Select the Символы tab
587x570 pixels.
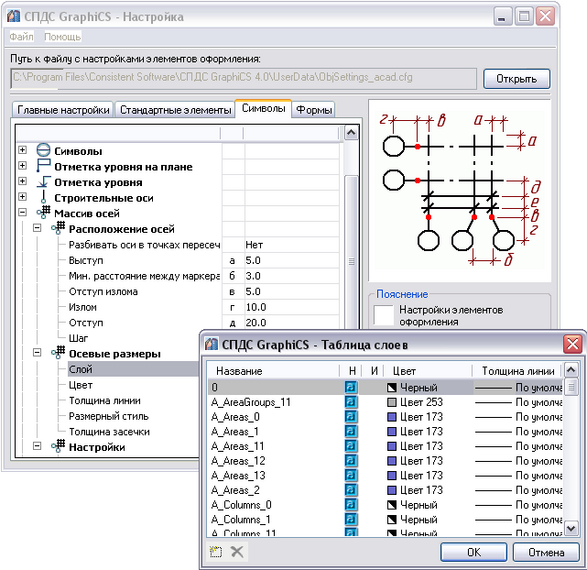point(263,109)
